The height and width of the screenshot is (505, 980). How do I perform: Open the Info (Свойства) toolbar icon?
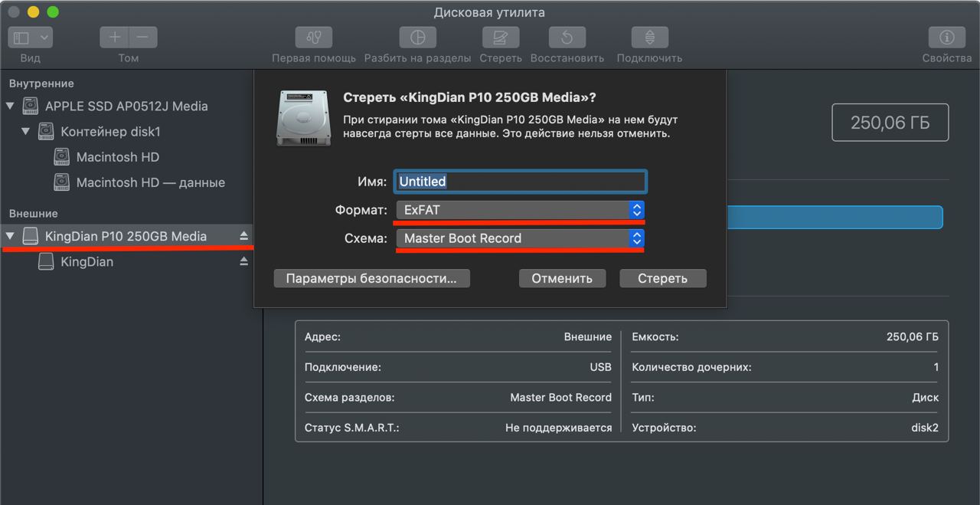(947, 37)
